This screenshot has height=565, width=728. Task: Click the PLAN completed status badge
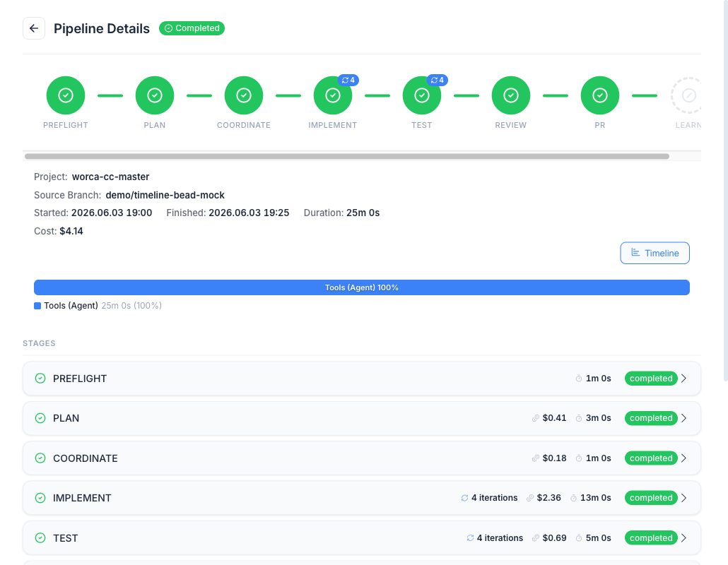tap(651, 418)
